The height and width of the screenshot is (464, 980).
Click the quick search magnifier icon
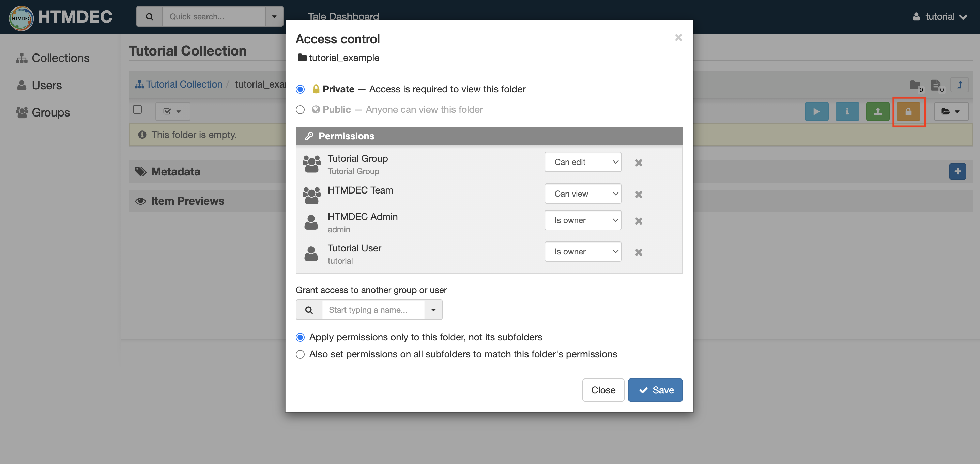149,16
